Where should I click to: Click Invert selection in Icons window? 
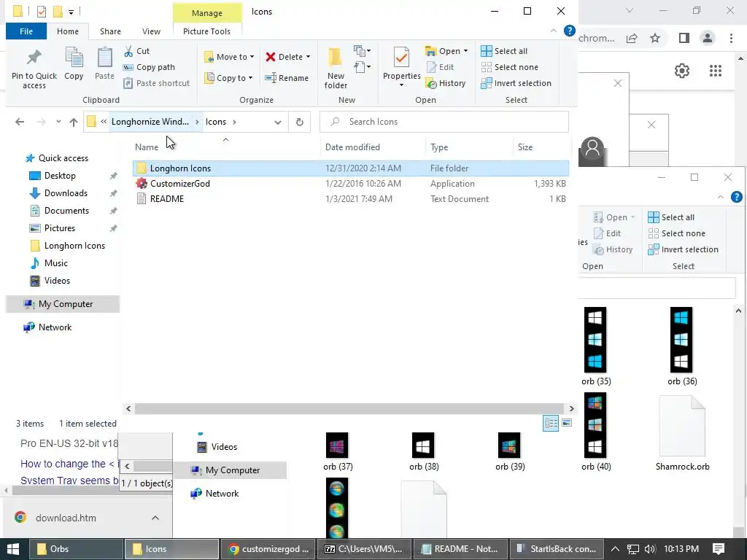point(516,83)
